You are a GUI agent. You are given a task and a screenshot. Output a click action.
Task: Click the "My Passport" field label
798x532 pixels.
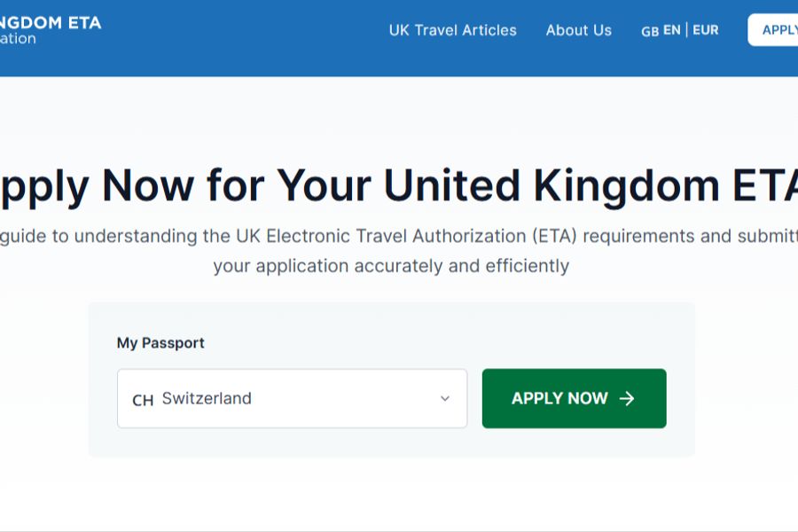pos(160,343)
